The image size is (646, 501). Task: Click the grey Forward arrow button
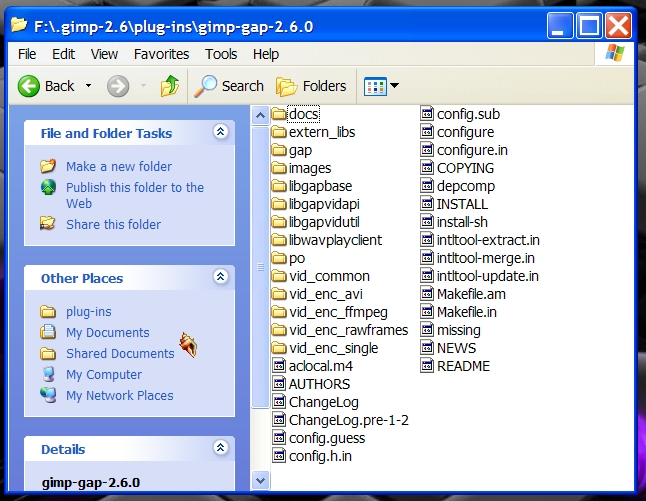[118, 86]
